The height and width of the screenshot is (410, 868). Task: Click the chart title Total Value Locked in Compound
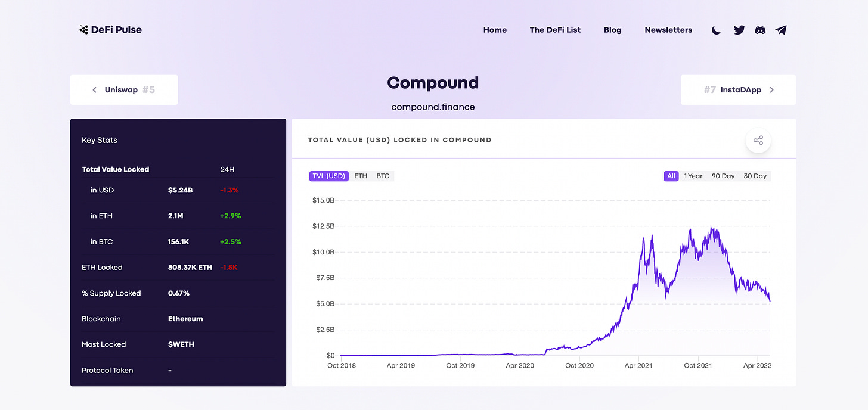[399, 140]
